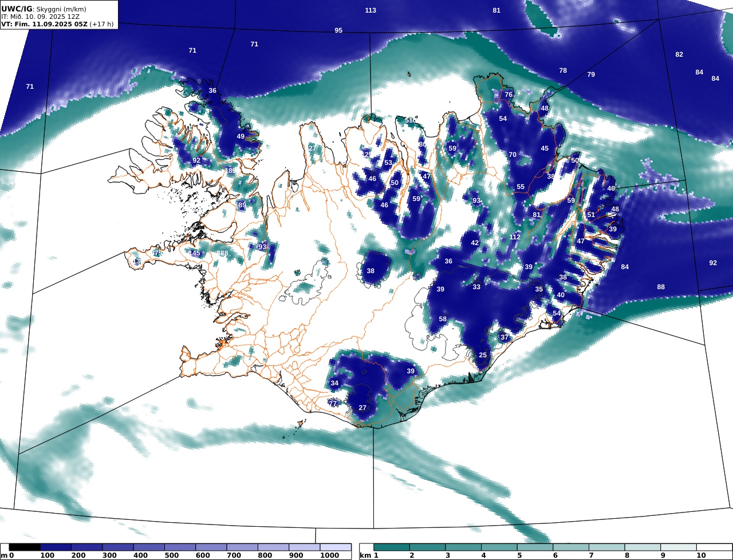This screenshot has height=560, width=733.
Task: Click visibility value 25 near the southeast coast
Action: 483,356
